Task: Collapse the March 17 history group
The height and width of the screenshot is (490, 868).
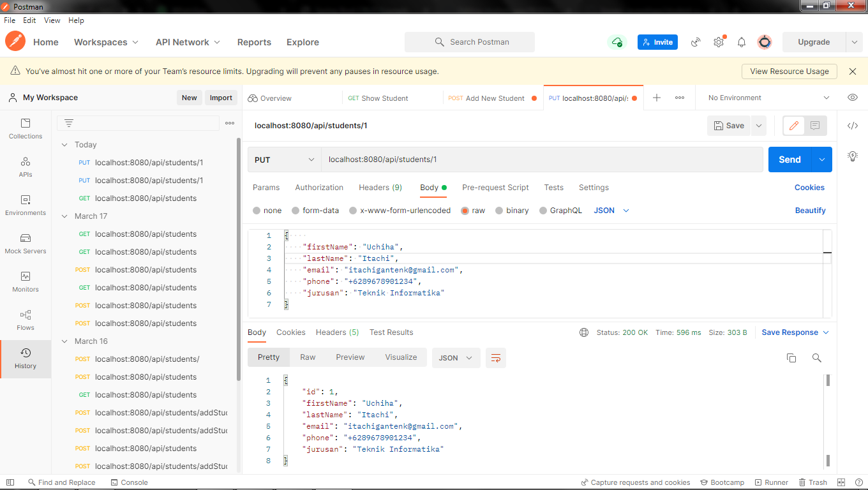Action: (x=64, y=216)
